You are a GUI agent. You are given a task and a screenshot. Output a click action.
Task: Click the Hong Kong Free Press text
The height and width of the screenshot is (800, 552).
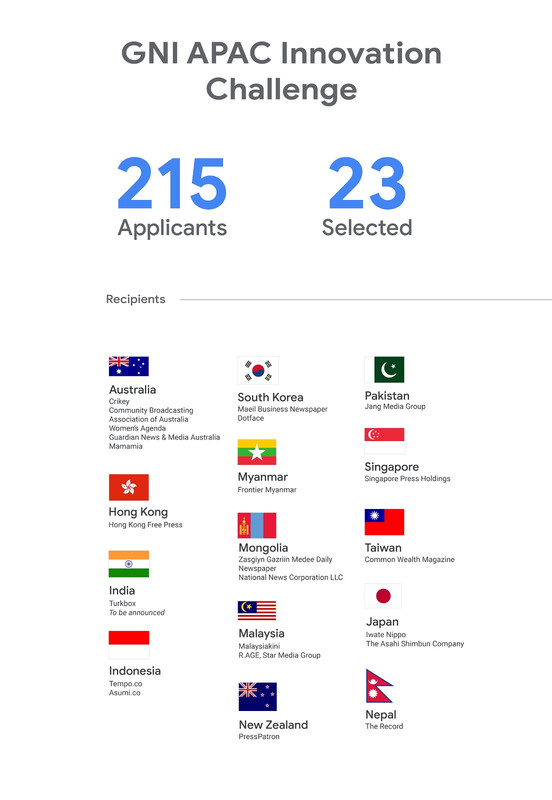[145, 524]
